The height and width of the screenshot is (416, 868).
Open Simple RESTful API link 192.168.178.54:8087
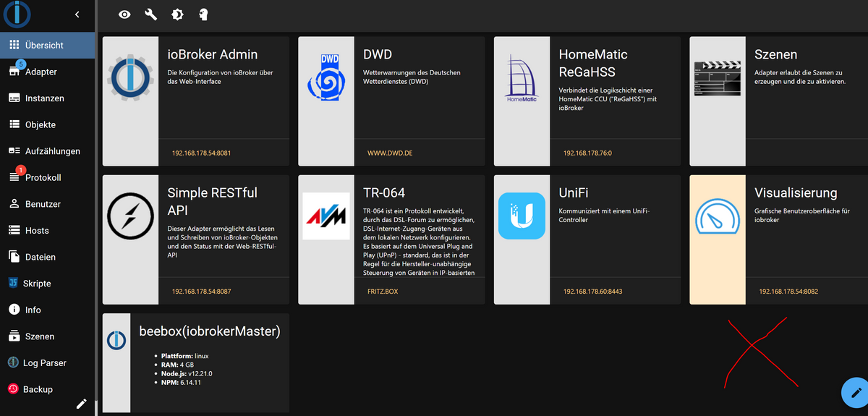click(201, 292)
